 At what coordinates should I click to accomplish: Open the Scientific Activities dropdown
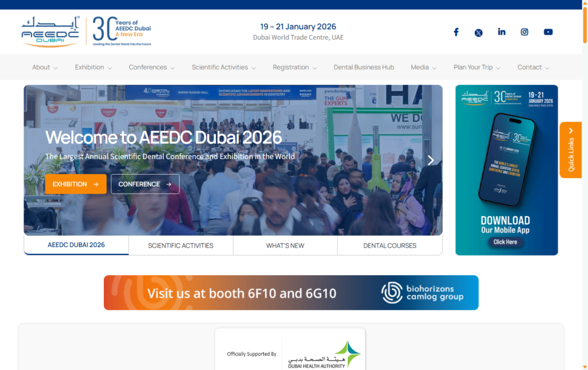click(x=223, y=67)
